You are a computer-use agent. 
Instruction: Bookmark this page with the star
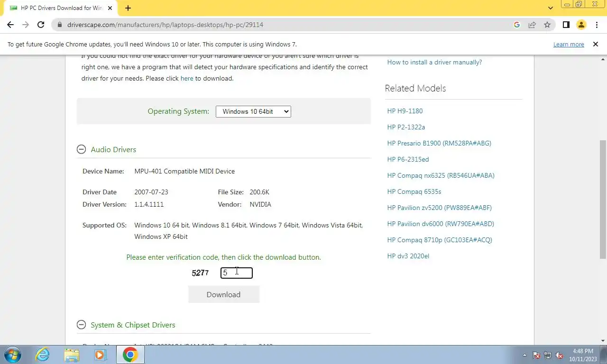point(547,25)
